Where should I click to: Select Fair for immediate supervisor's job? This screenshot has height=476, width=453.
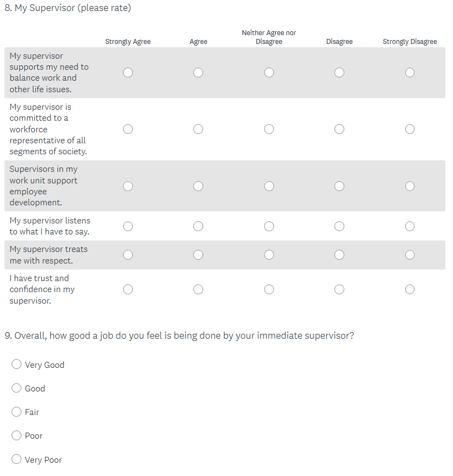coord(17,412)
